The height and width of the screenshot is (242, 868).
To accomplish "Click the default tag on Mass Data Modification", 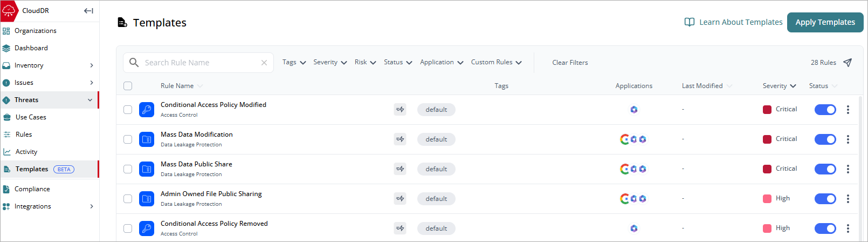I will coord(436,139).
